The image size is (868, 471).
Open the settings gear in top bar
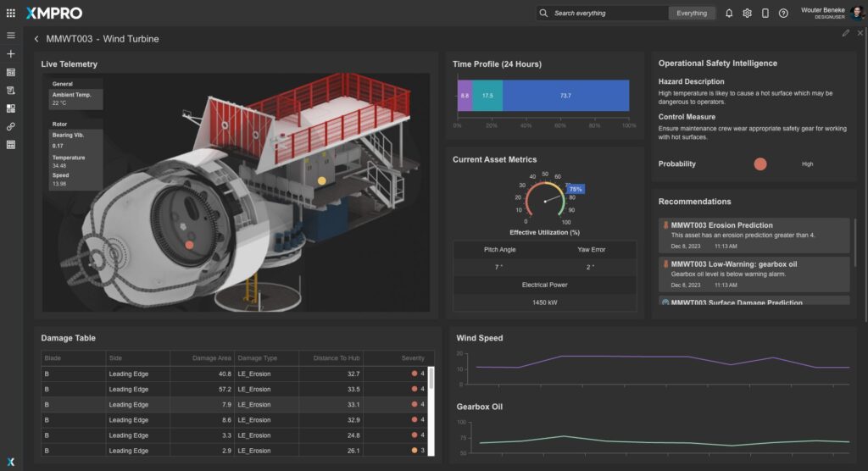pyautogui.click(x=747, y=13)
